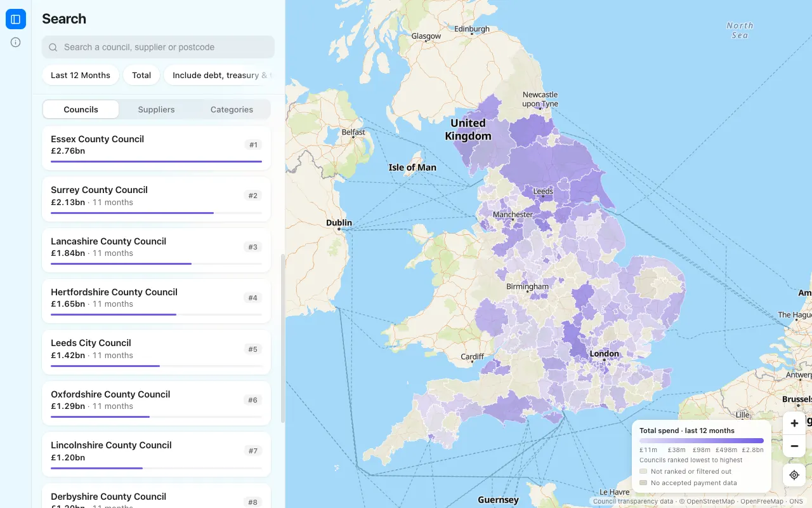The image size is (812, 508).
Task: Click the Search heading
Action: point(64,19)
